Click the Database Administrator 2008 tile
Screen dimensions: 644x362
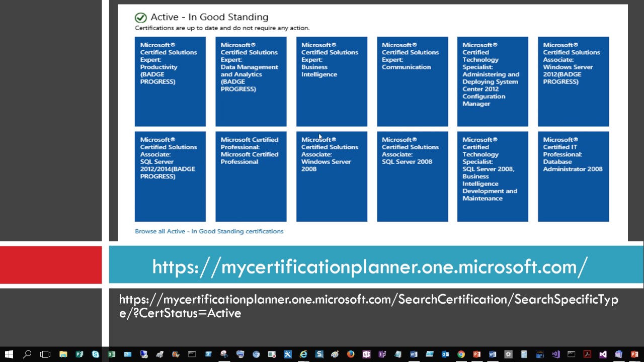[x=574, y=176]
